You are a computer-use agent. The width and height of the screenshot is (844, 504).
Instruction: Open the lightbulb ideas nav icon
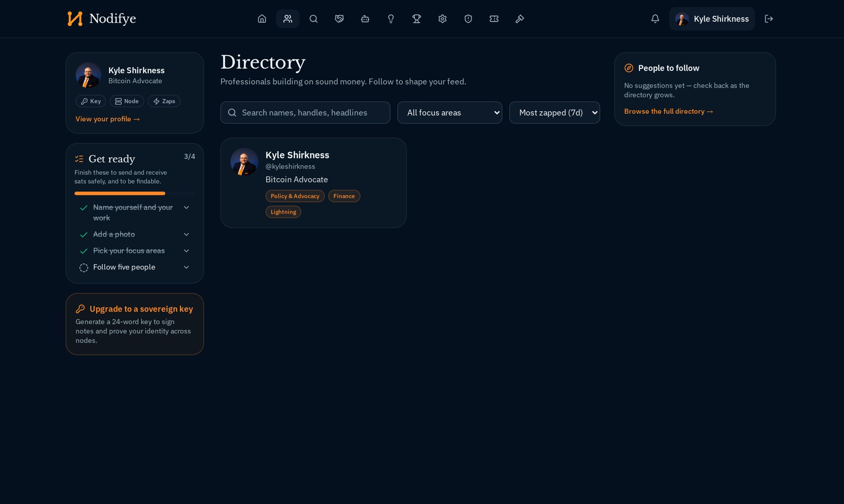pyautogui.click(x=391, y=19)
